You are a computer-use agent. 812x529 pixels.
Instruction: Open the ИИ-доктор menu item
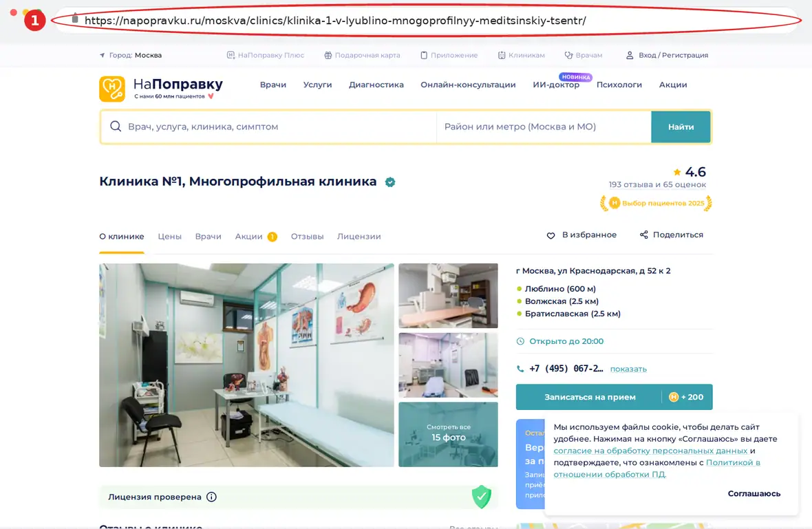pos(556,85)
